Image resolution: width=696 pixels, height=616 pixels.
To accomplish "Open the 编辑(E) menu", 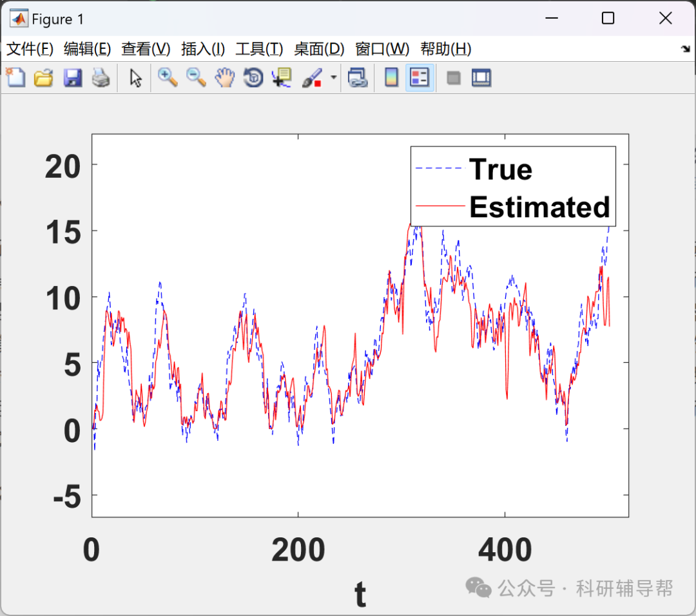I will (x=87, y=49).
